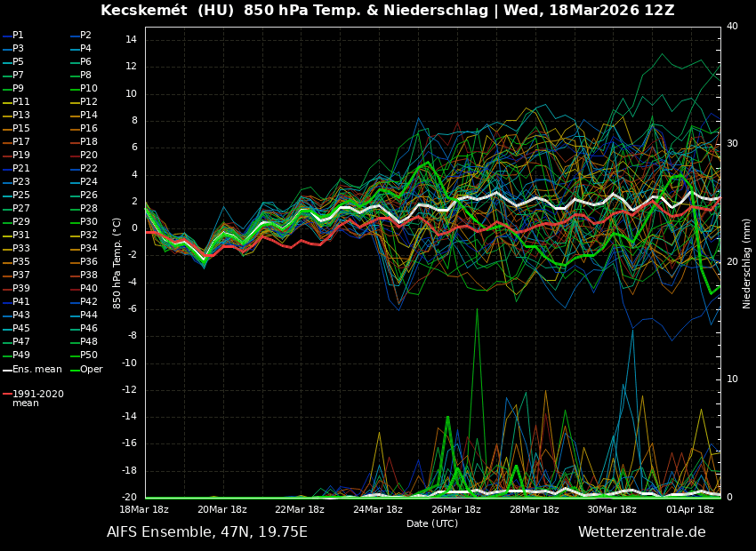Click the 28Mar 18z axis label
Viewport: 756px width, 551px height.
tap(535, 510)
